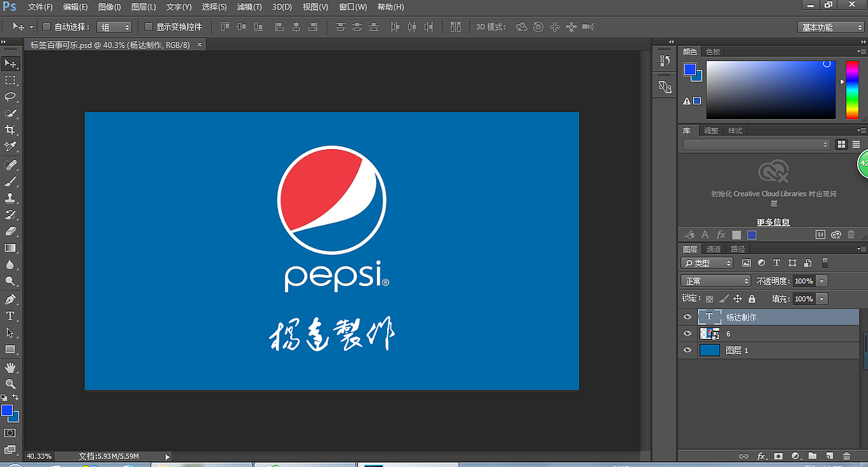
Task: Open 不透明度 opacity slider arrow
Action: point(822,281)
